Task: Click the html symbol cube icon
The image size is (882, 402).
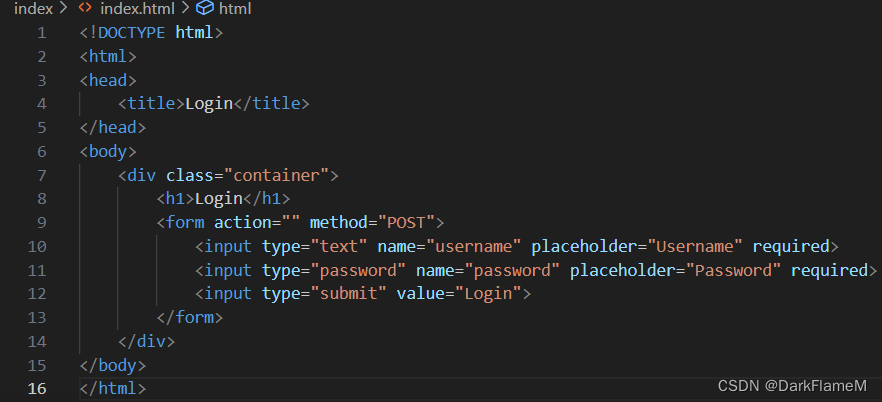Action: point(206,8)
